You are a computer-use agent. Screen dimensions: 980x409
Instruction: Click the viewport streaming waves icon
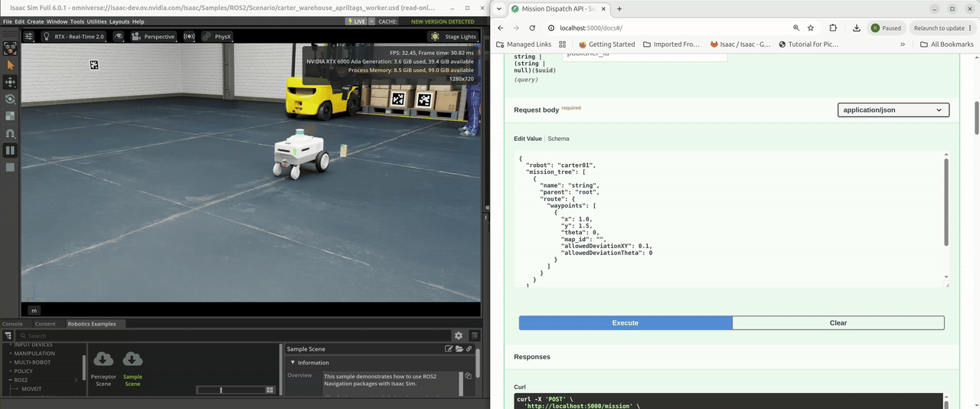coord(188,36)
